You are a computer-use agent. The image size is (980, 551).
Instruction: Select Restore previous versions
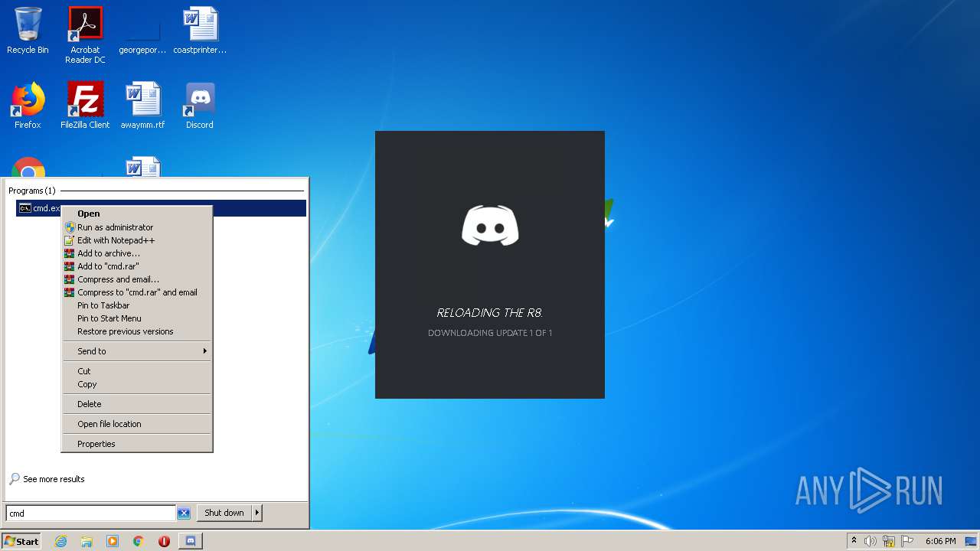(x=137, y=331)
